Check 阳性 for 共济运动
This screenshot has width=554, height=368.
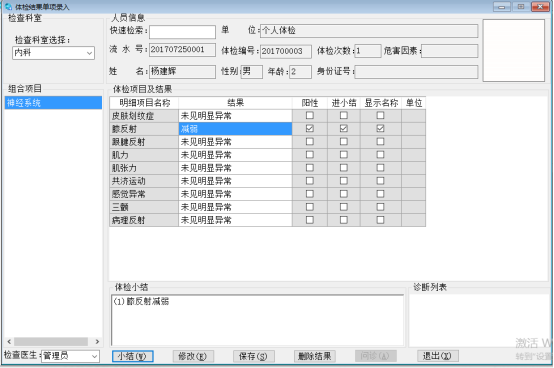pos(310,181)
